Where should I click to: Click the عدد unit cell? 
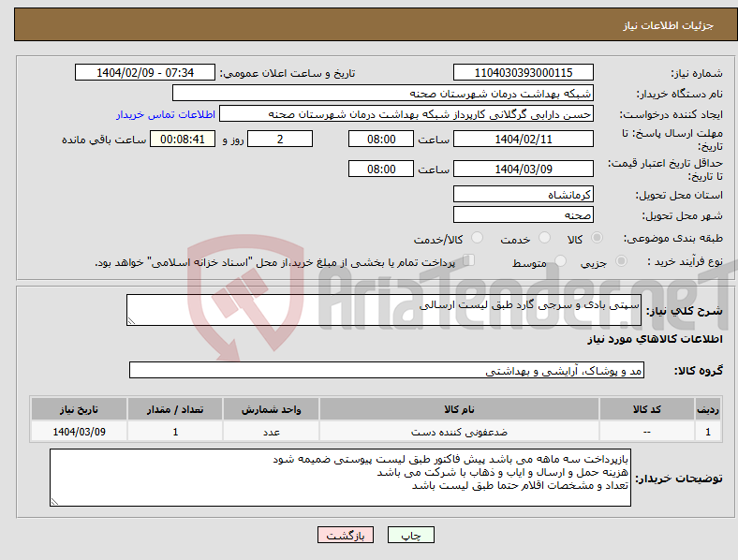(x=271, y=432)
